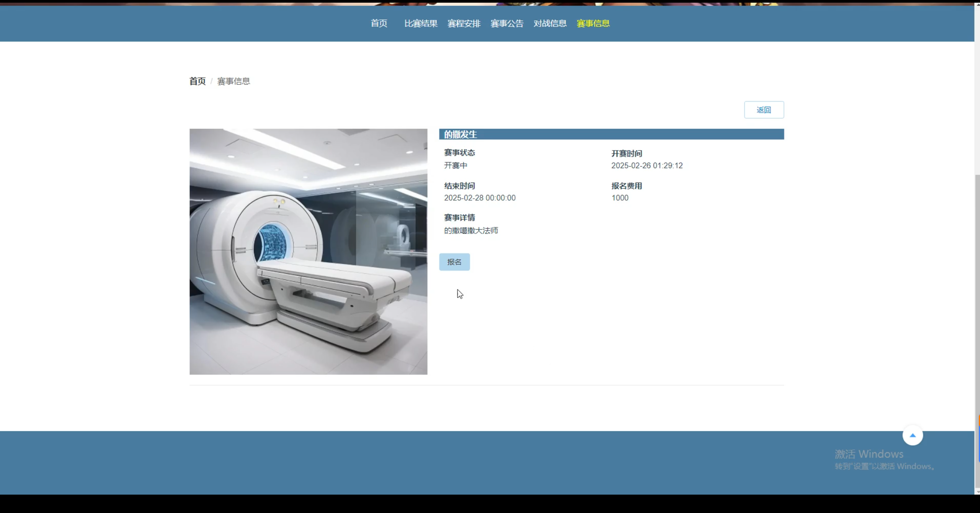Click the start time 2025-02-26 01:29:12
The height and width of the screenshot is (513, 980).
(647, 165)
